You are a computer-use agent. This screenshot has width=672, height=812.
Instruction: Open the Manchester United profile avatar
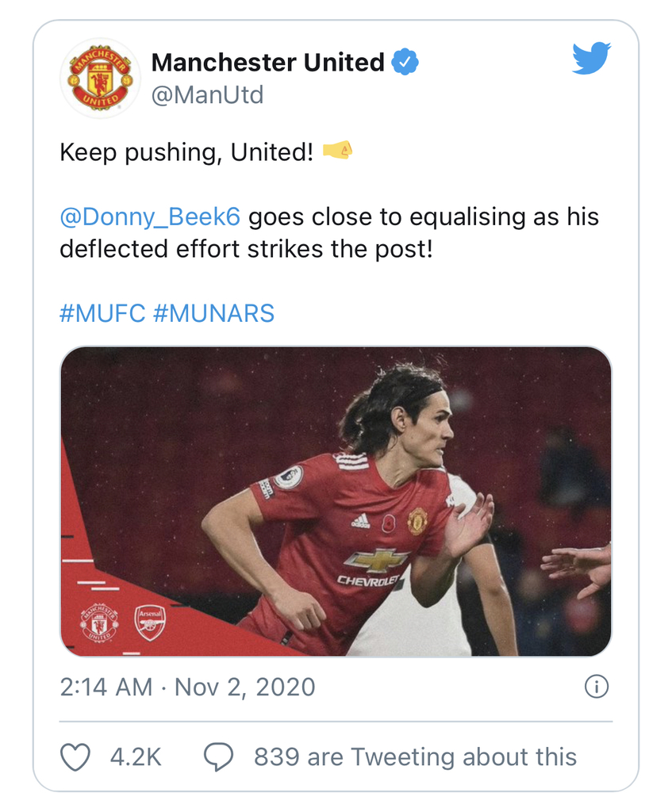tap(101, 79)
